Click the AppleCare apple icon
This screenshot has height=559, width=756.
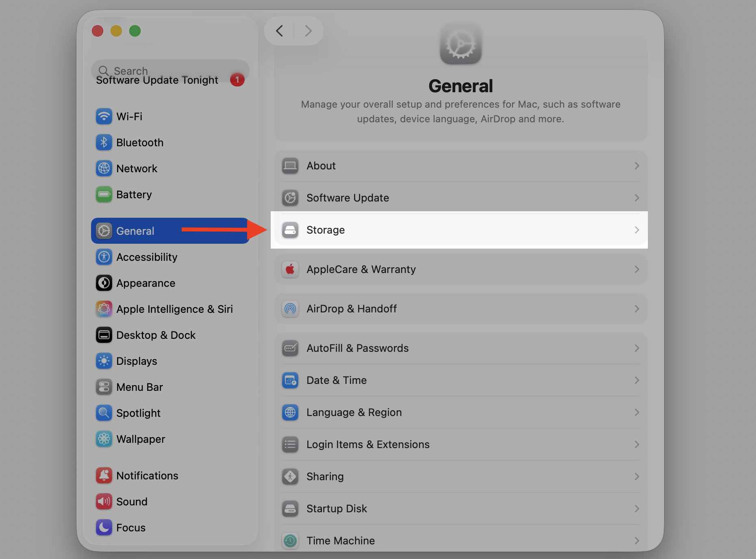(290, 269)
